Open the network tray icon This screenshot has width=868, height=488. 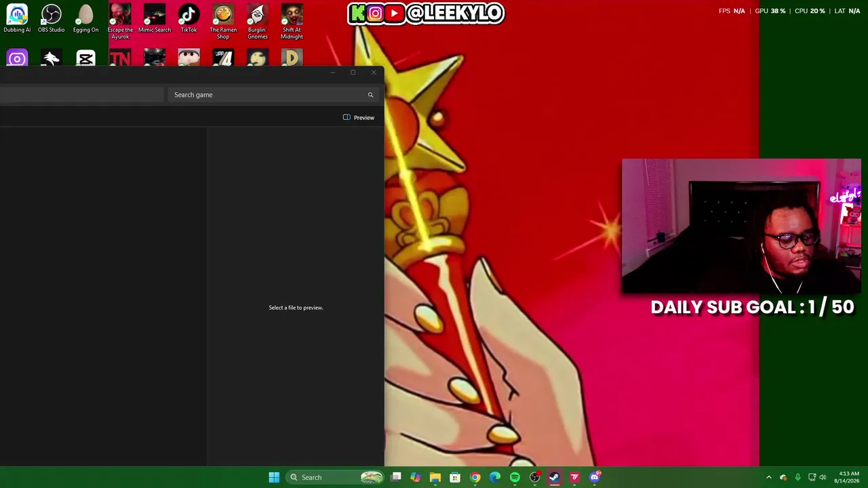pos(812,477)
